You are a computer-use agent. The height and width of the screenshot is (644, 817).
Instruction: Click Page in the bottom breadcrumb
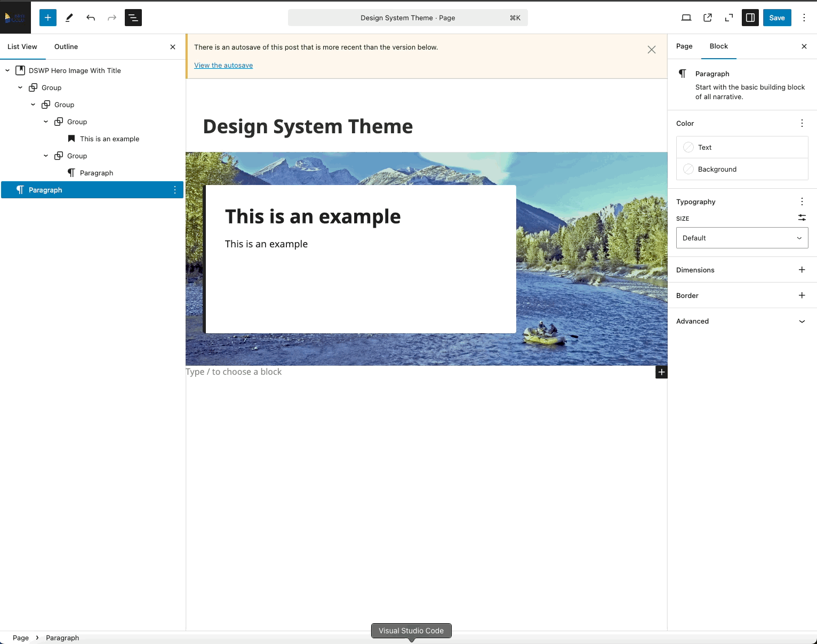click(21, 638)
